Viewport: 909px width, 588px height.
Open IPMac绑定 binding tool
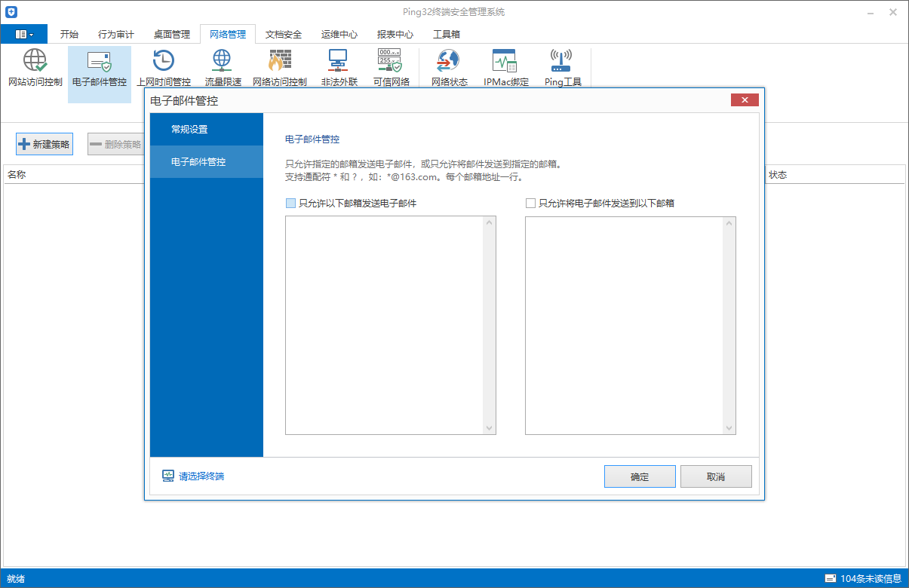tap(505, 68)
